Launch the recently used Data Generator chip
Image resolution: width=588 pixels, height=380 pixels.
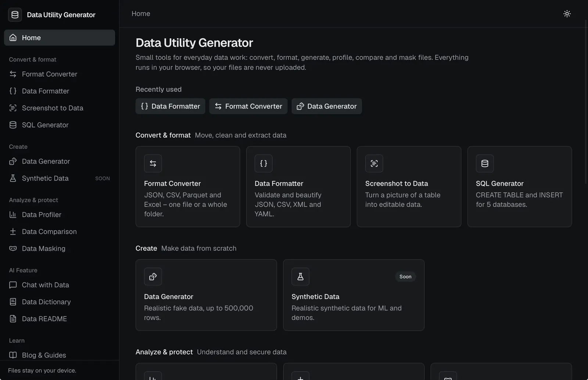tap(327, 106)
